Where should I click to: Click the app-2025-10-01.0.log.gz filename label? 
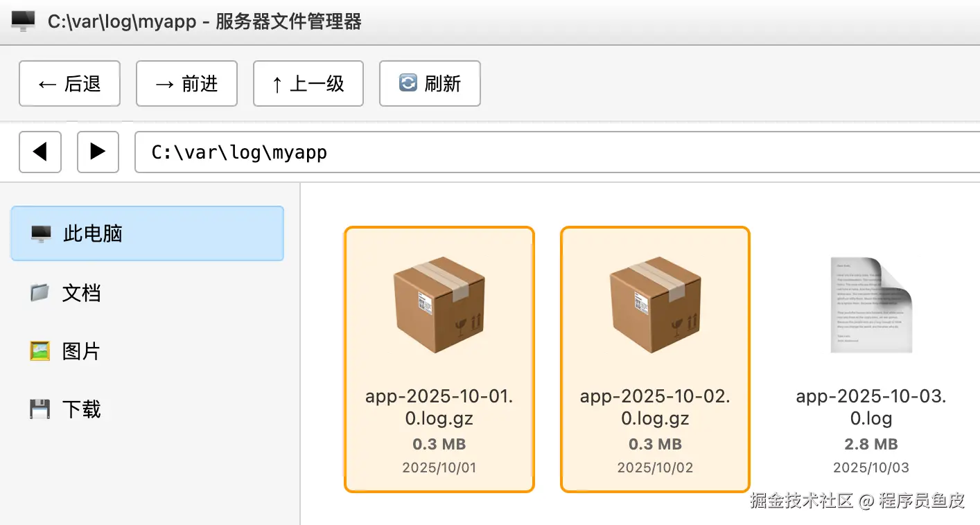tap(439, 407)
